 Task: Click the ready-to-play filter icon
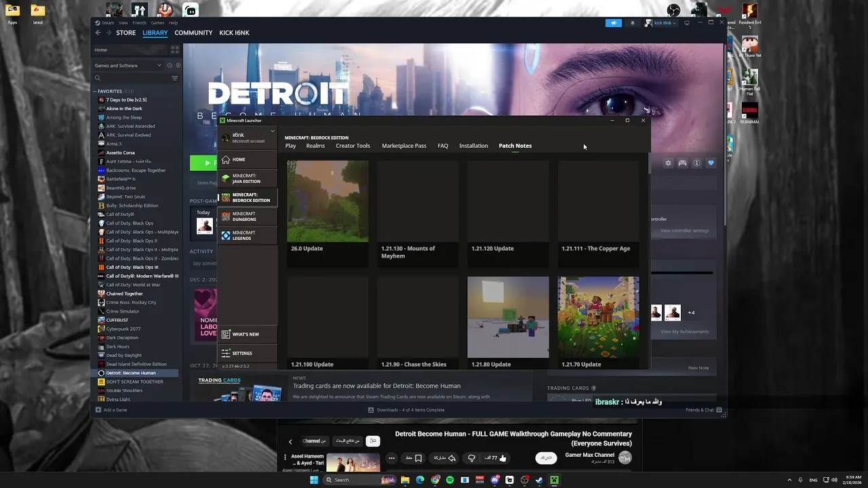coord(178,65)
